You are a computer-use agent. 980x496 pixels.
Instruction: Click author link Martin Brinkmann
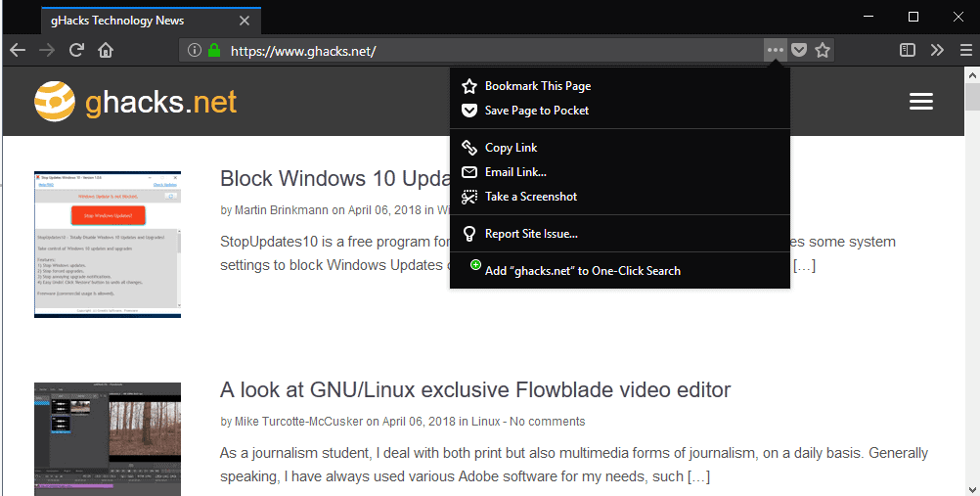(x=282, y=210)
